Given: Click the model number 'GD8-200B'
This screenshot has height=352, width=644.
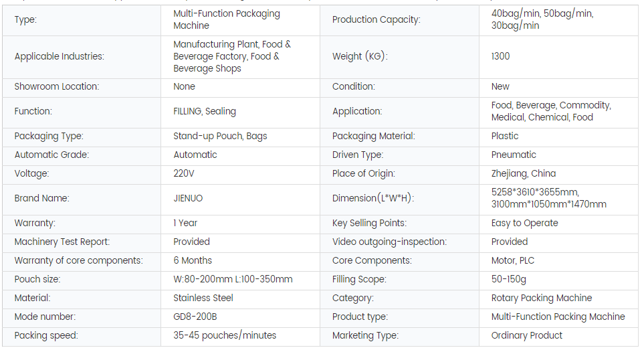Looking at the screenshot, I should [x=195, y=317].
